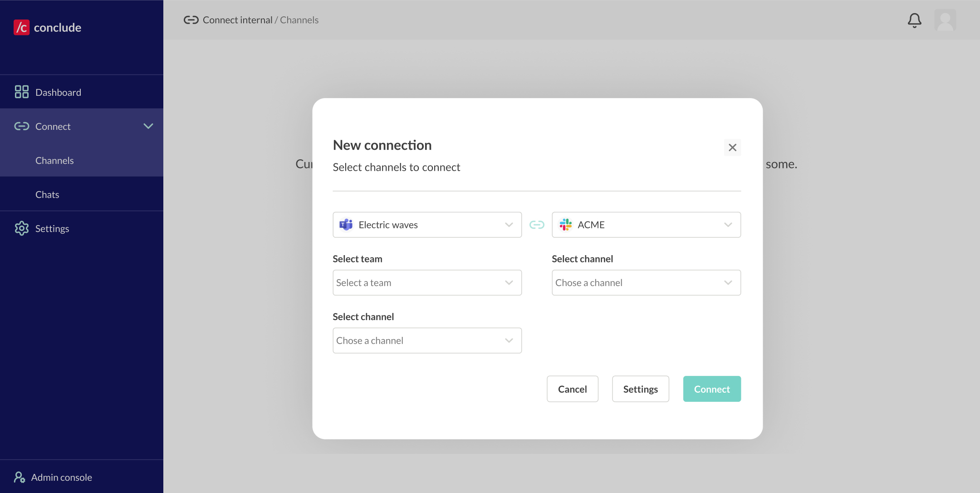Click the Admin console user icon

(20, 477)
